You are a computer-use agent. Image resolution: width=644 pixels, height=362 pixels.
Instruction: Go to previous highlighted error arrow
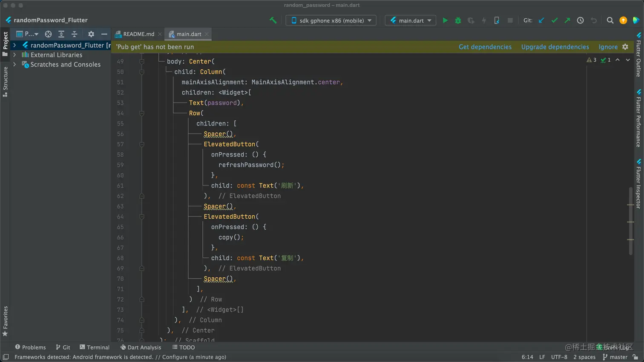pyautogui.click(x=618, y=60)
